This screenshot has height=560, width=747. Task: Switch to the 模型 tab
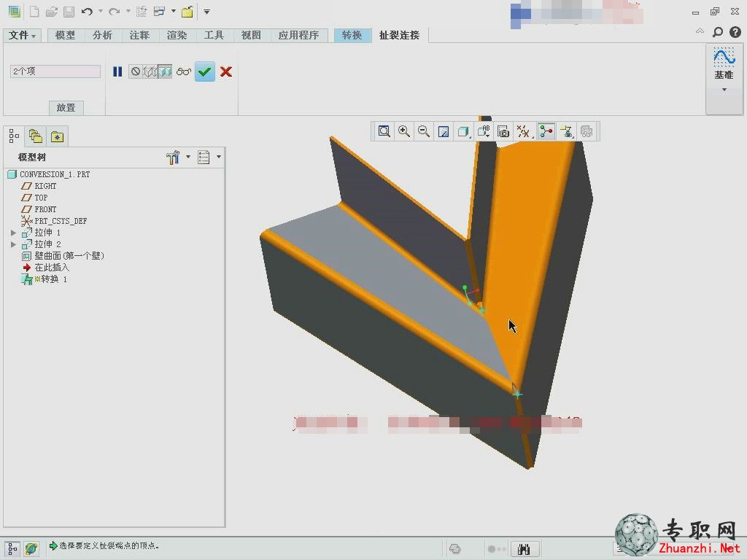65,35
